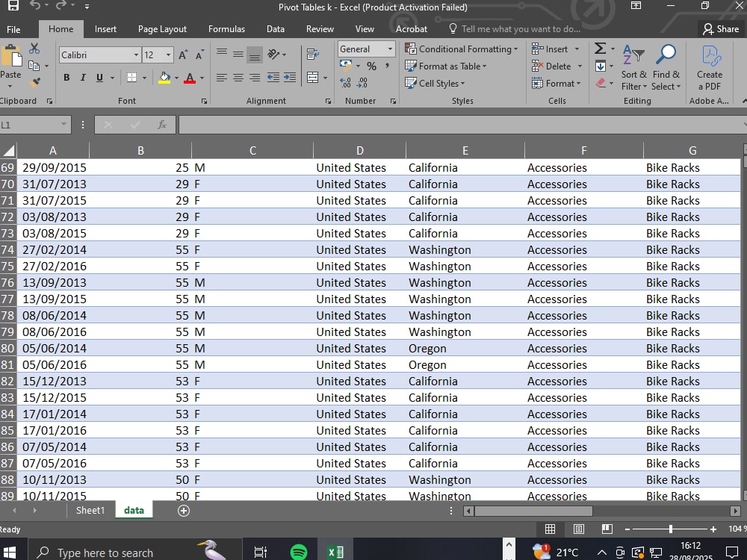The image size is (747, 560).
Task: Click Merge & Center icon
Action: click(x=312, y=78)
